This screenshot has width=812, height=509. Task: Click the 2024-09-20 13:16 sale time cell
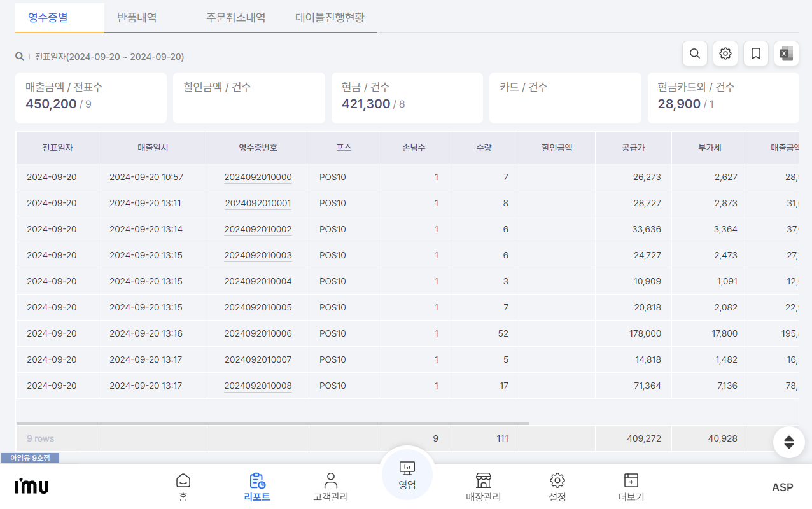(153, 333)
